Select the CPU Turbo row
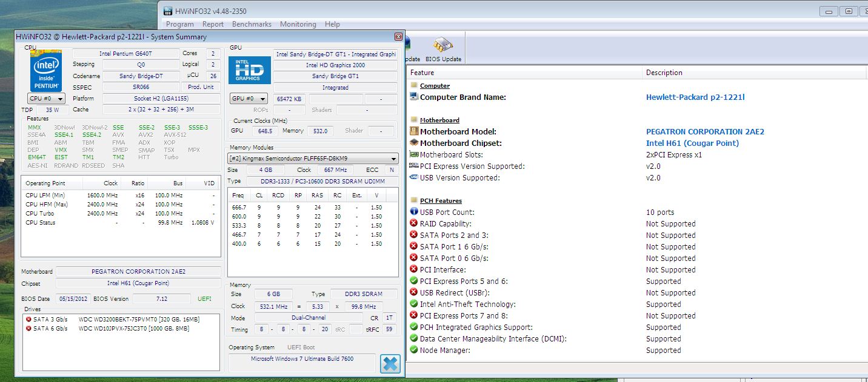The width and height of the screenshot is (868, 382). coord(121,213)
